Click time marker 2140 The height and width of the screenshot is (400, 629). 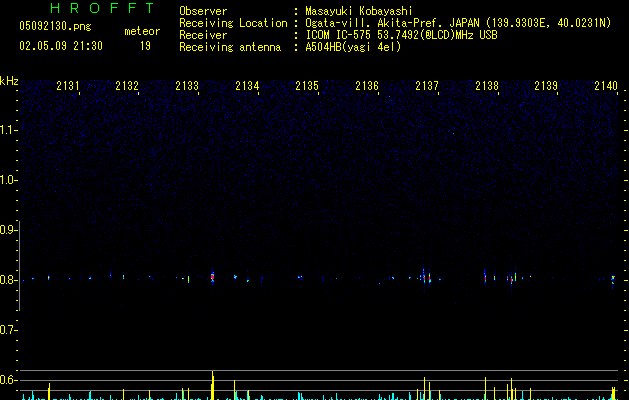606,86
